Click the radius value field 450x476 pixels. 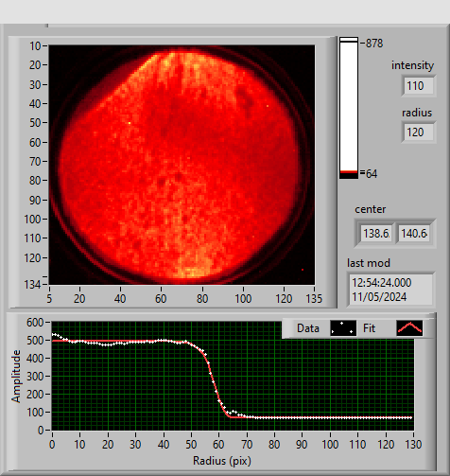click(419, 132)
